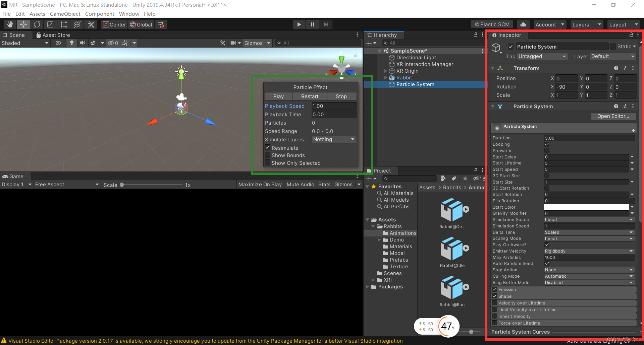Enable Show Only Selected checkbox
The image size is (644, 345).
[268, 163]
